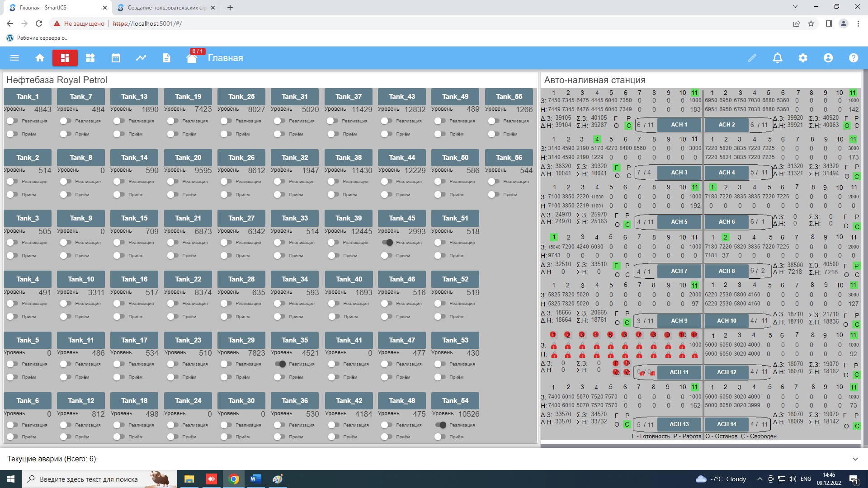Open settings gear in app header

click(x=802, y=58)
